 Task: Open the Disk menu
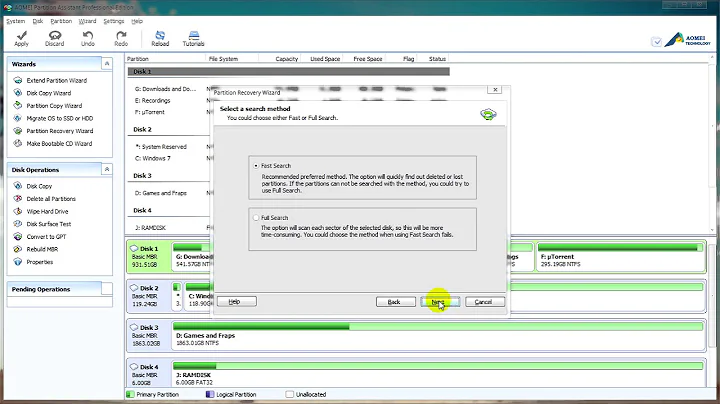coord(38,21)
